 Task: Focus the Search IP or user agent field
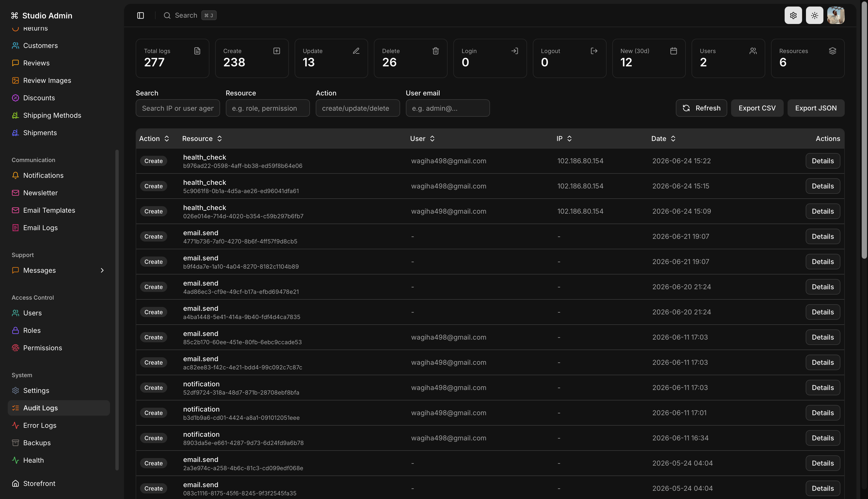pyautogui.click(x=178, y=108)
